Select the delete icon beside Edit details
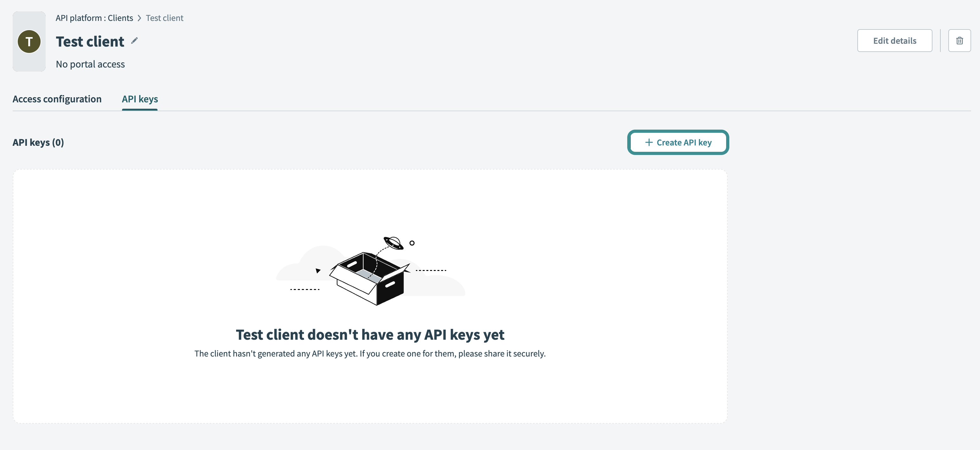Screen dimensions: 980x450 (x=960, y=40)
